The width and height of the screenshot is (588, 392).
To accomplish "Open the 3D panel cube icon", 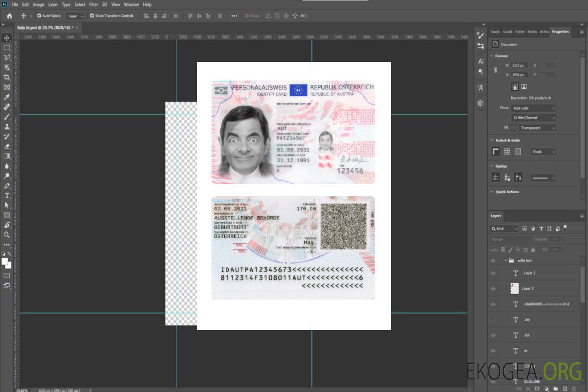I will point(481,103).
